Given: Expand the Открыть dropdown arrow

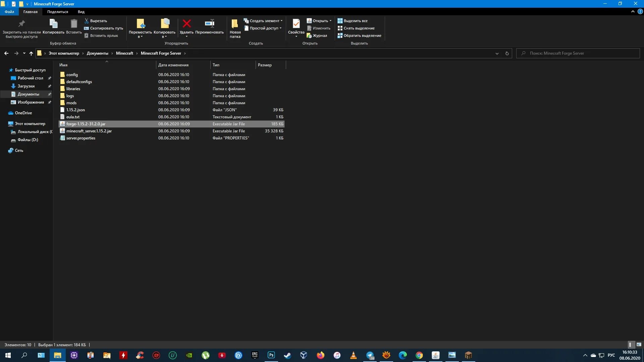Looking at the screenshot, I should pyautogui.click(x=330, y=21).
